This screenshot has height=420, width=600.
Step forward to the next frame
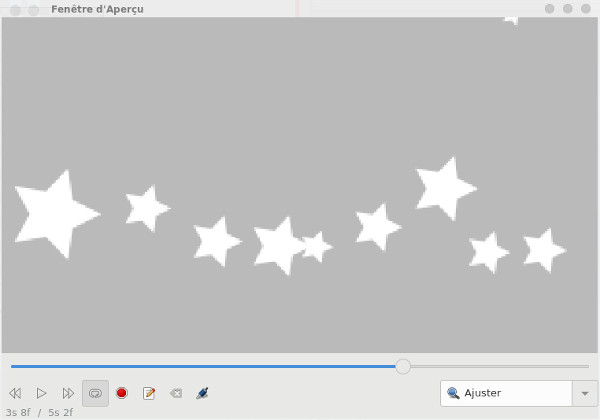pyautogui.click(x=68, y=393)
